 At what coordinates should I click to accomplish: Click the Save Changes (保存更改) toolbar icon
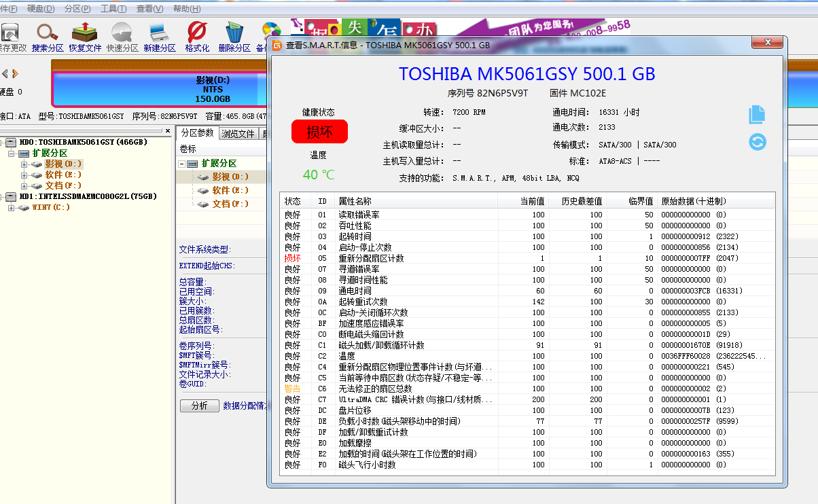[x=10, y=31]
